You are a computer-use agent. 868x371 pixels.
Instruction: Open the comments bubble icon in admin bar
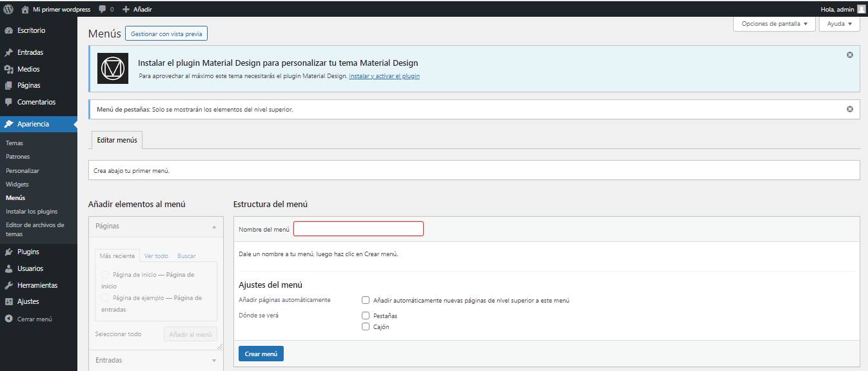coord(103,9)
